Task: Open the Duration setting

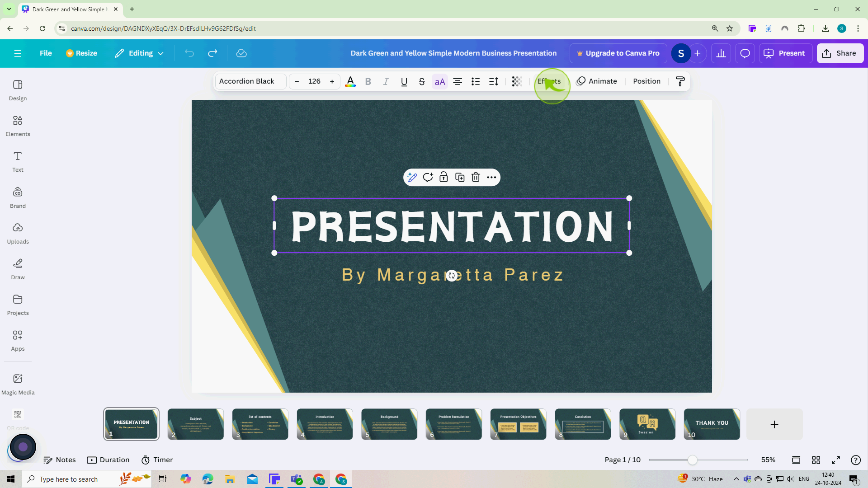Action: (108, 460)
